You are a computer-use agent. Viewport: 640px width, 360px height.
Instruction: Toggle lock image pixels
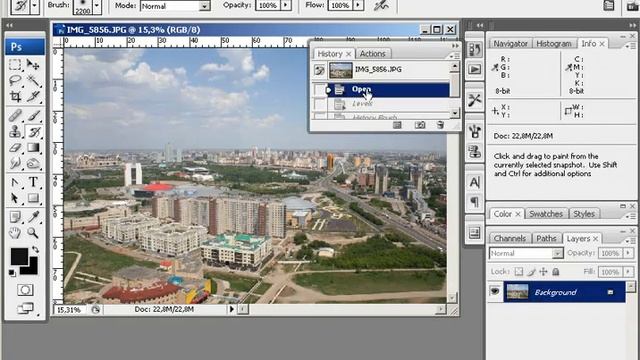pos(531,271)
